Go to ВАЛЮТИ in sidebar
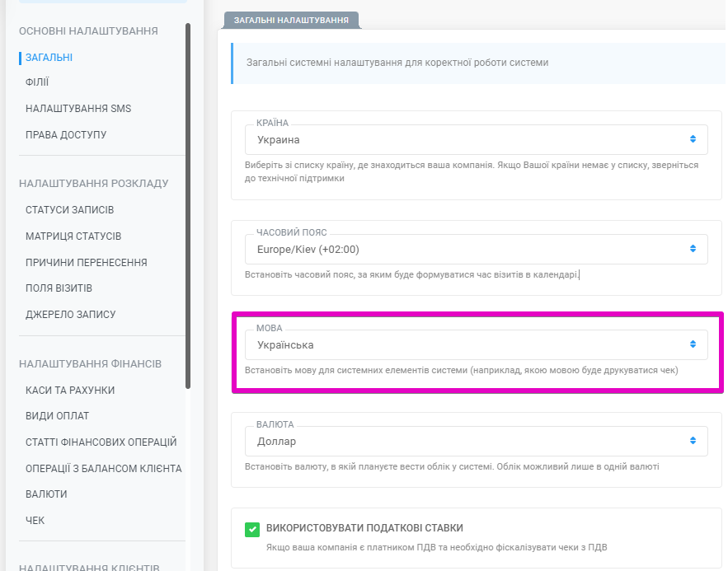The image size is (728, 571). (x=46, y=494)
